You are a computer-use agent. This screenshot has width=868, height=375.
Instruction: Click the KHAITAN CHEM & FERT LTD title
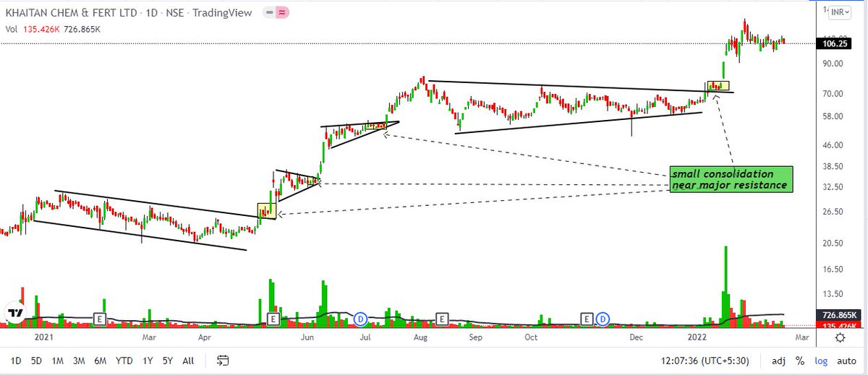pos(71,11)
